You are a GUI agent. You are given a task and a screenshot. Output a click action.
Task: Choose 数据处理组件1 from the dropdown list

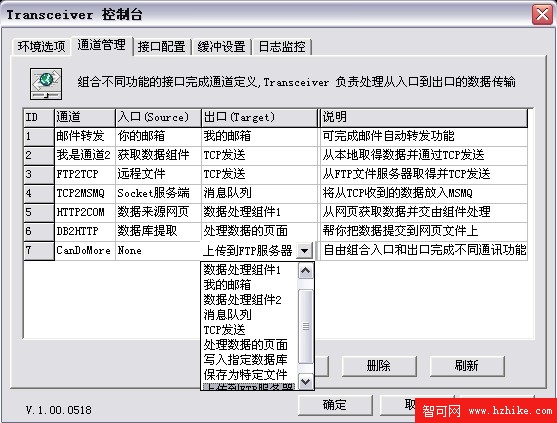click(250, 270)
